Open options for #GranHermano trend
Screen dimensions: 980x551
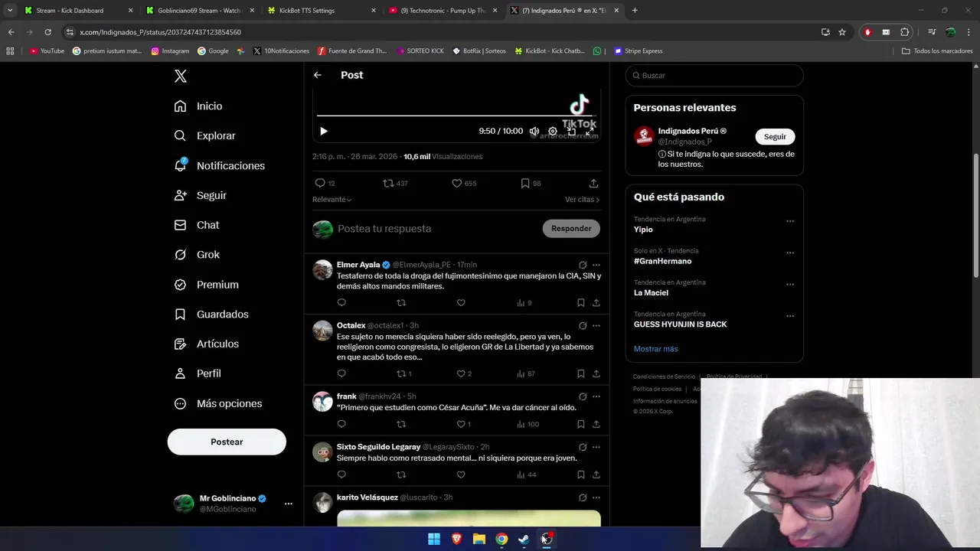tap(790, 253)
